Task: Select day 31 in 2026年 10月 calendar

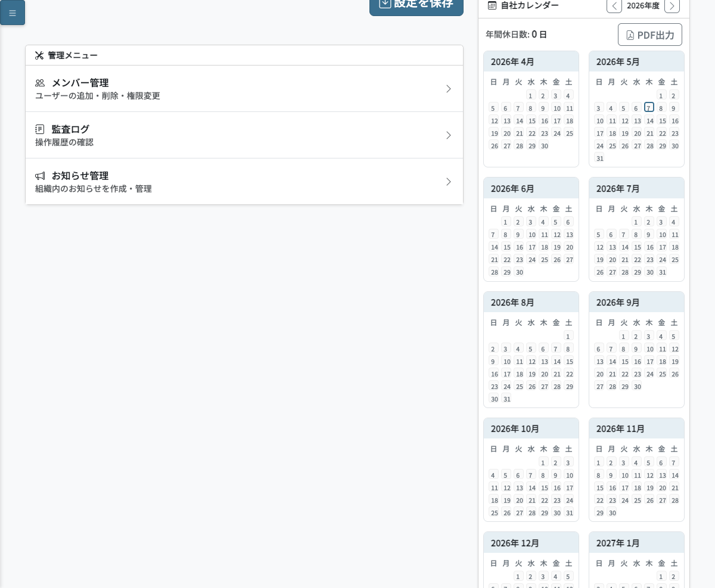Action: pyautogui.click(x=570, y=512)
